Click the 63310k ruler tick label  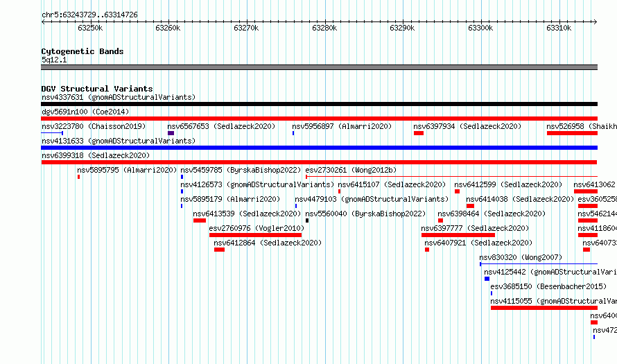(x=559, y=28)
